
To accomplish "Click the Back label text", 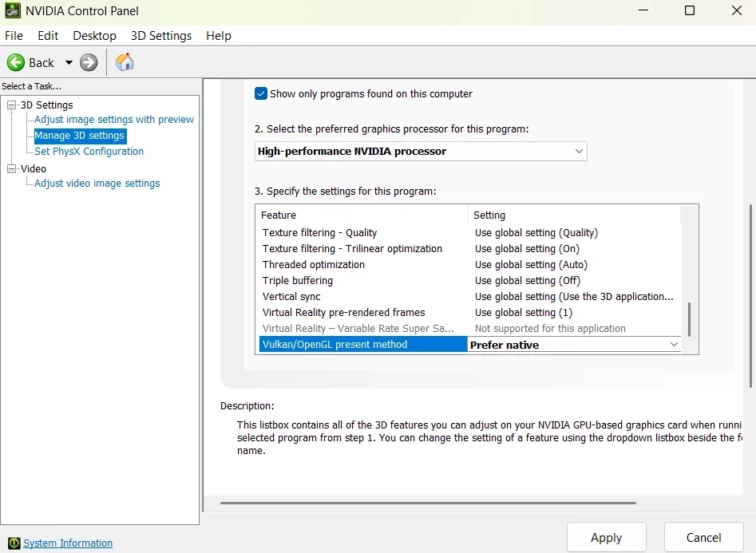I will [x=42, y=63].
